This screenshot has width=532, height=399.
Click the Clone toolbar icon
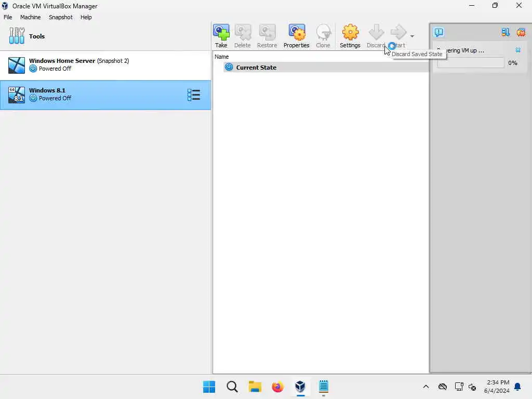[323, 36]
